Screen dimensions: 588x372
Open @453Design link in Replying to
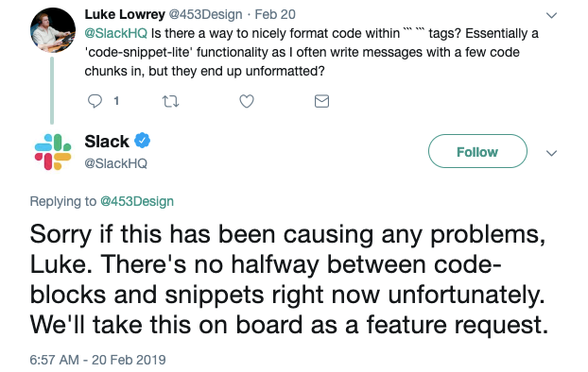click(137, 201)
